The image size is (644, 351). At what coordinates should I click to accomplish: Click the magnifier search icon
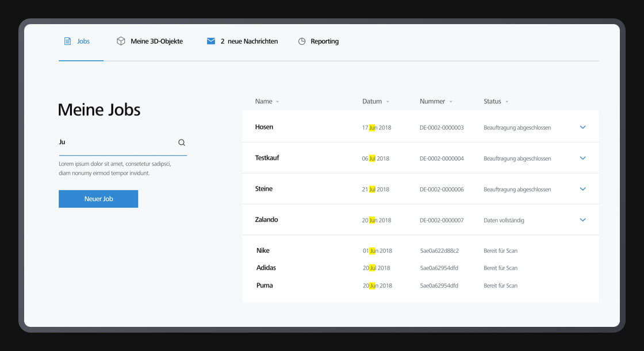click(182, 142)
